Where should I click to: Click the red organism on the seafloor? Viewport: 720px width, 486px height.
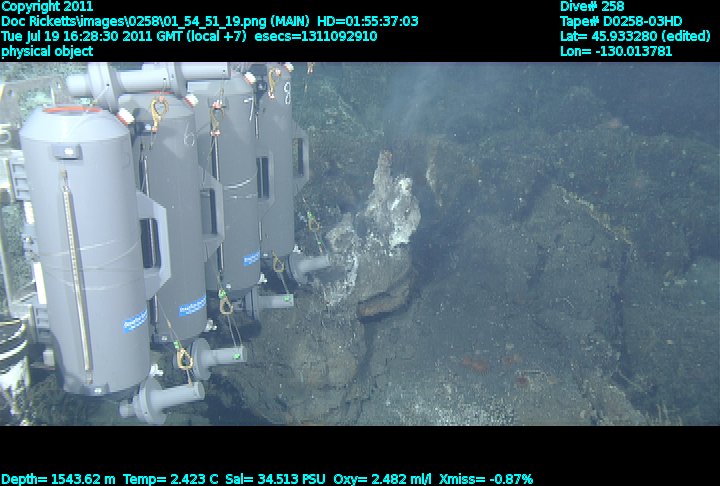click(x=521, y=381)
